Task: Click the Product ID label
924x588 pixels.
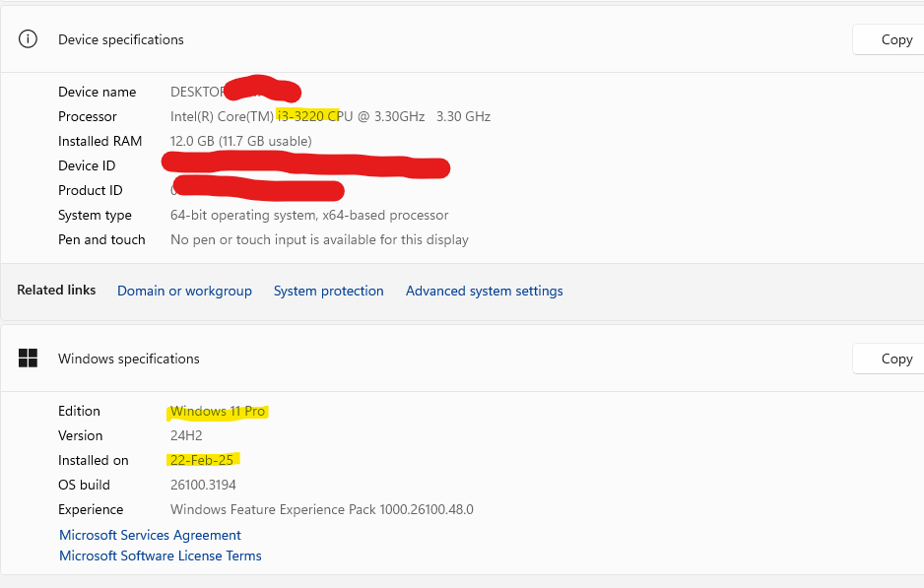Action: [91, 190]
